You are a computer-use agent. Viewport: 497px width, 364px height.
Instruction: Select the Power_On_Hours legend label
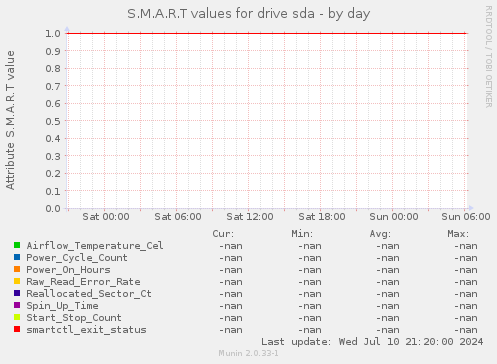click(68, 270)
